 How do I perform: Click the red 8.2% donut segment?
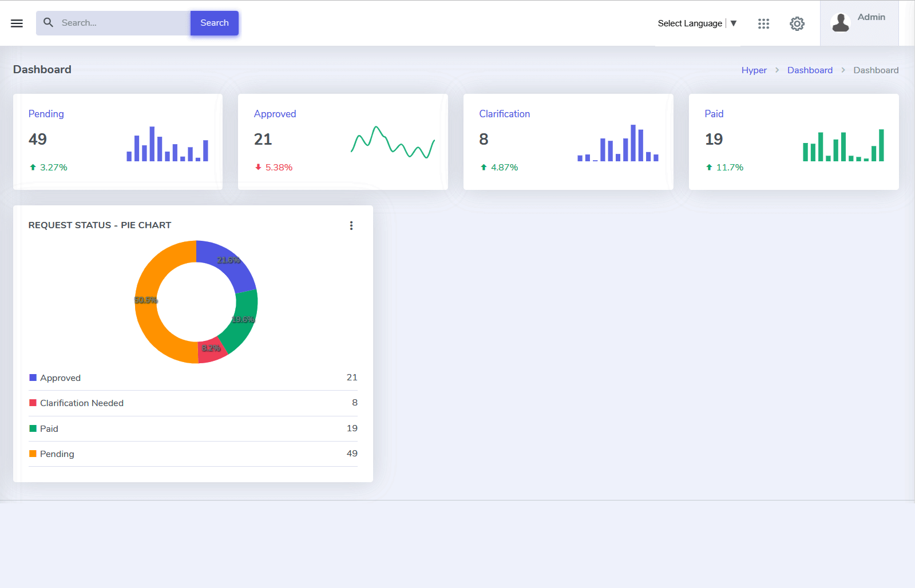pos(211,351)
